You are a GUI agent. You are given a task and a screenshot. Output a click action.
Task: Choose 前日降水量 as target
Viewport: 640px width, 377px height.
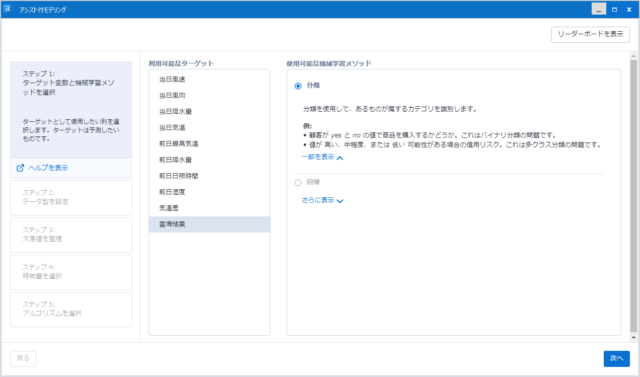pyautogui.click(x=209, y=160)
